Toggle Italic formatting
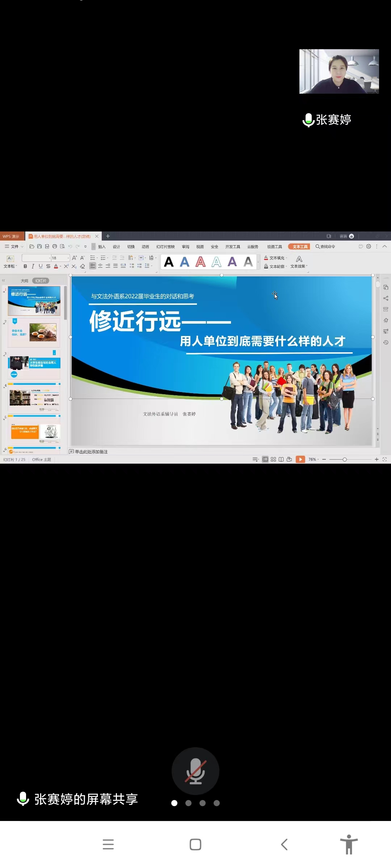 33,266
